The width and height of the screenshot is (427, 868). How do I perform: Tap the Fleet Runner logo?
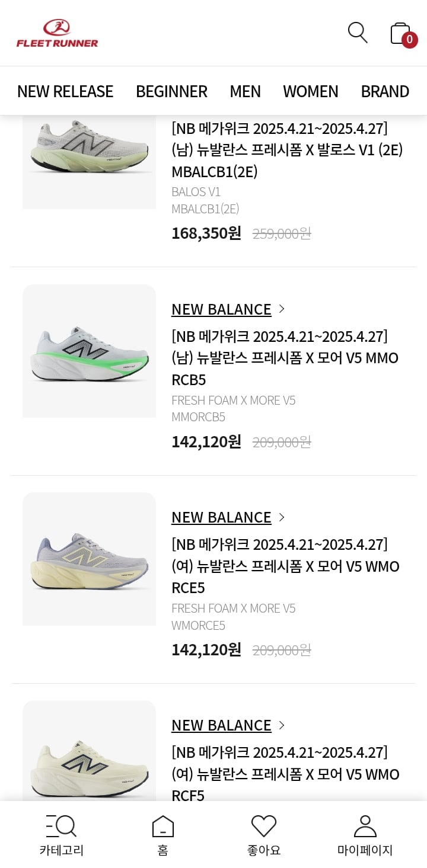pos(58,33)
